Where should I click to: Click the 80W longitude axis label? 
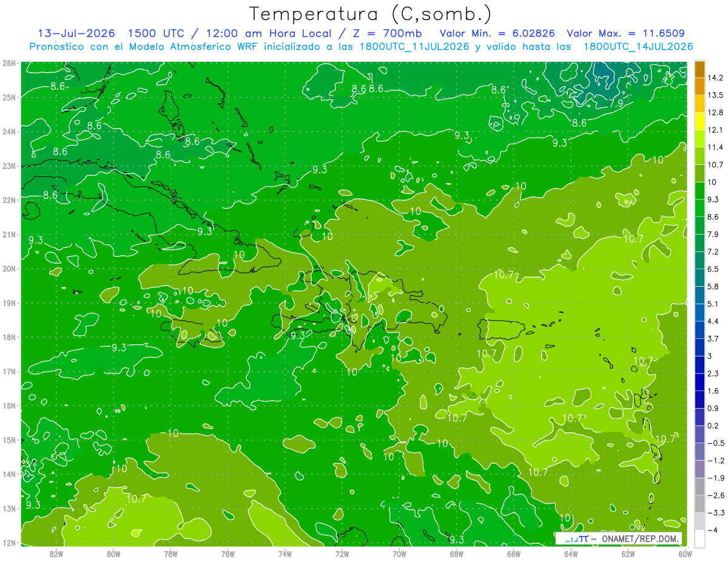click(x=113, y=554)
